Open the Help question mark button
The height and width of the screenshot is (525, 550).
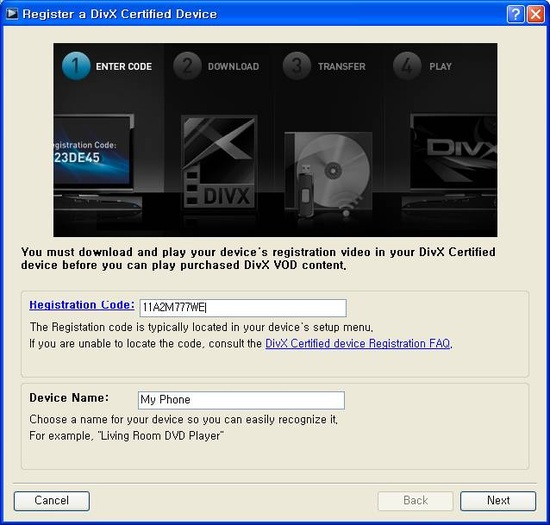tap(516, 14)
